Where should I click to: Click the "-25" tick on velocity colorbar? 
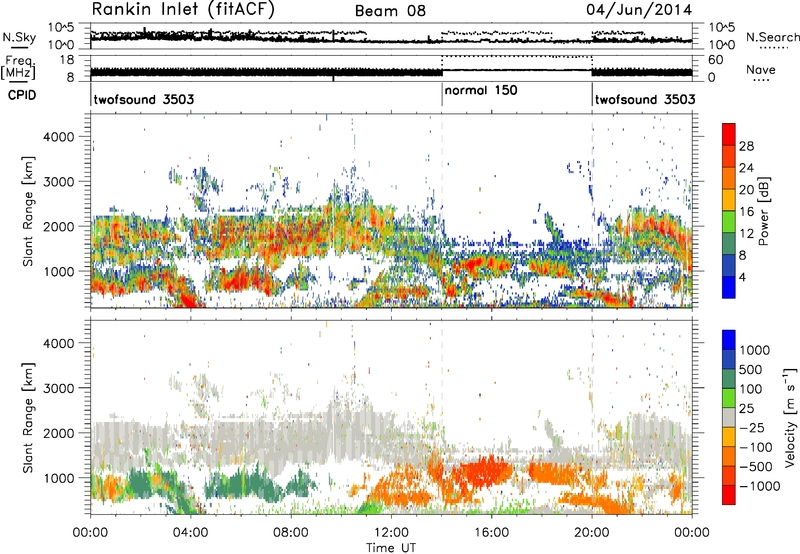click(752, 427)
